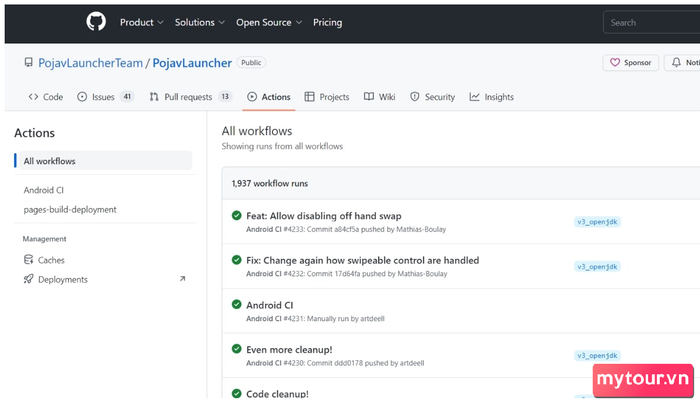Click the repository book icon
The width and height of the screenshot is (700, 405).
[29, 63]
